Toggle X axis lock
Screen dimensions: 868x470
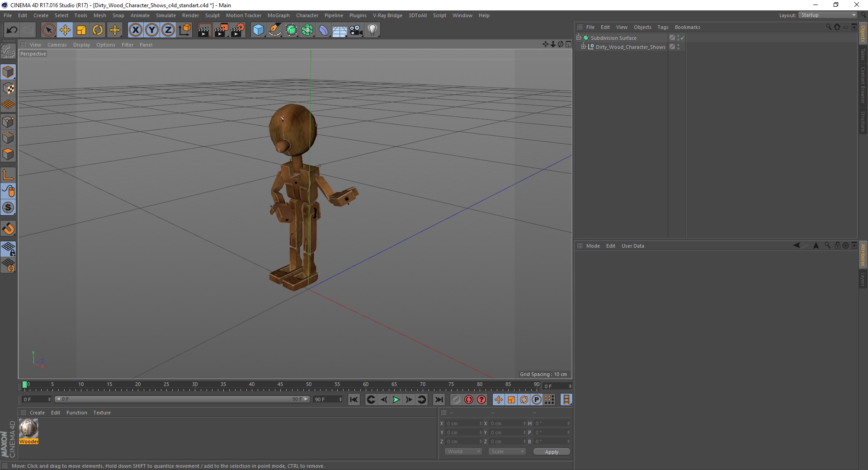pos(136,30)
